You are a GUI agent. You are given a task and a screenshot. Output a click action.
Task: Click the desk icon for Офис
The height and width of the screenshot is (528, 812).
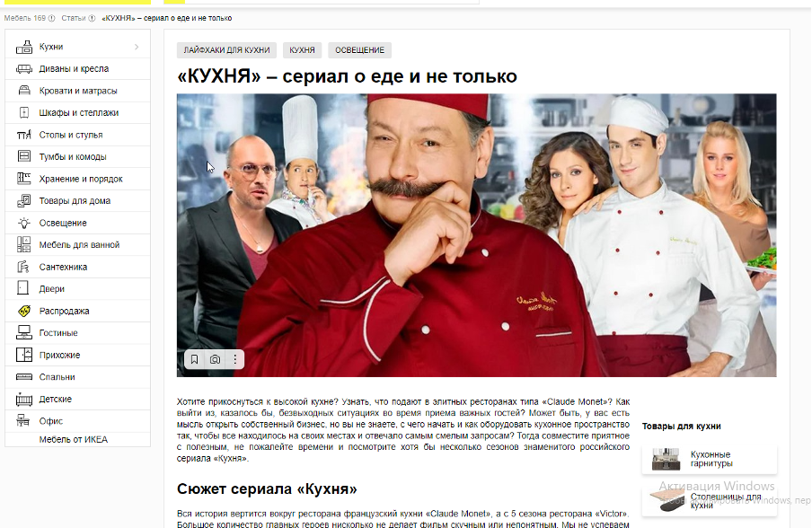(22, 421)
